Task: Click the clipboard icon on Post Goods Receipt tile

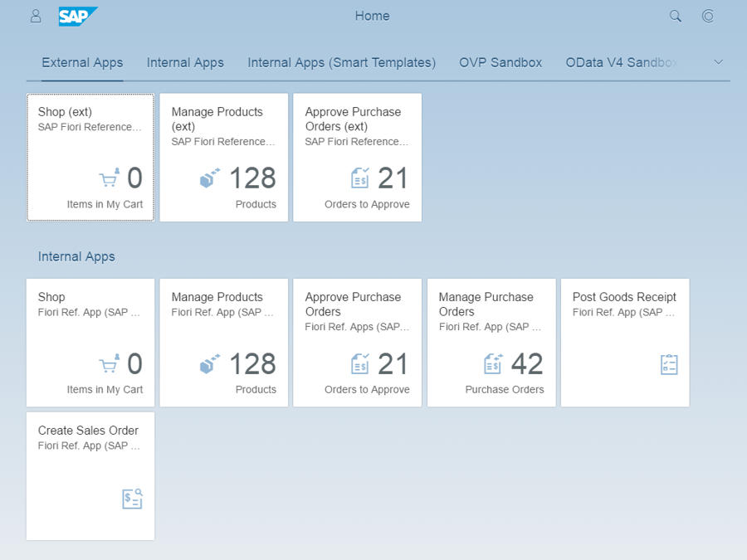Action: click(669, 366)
